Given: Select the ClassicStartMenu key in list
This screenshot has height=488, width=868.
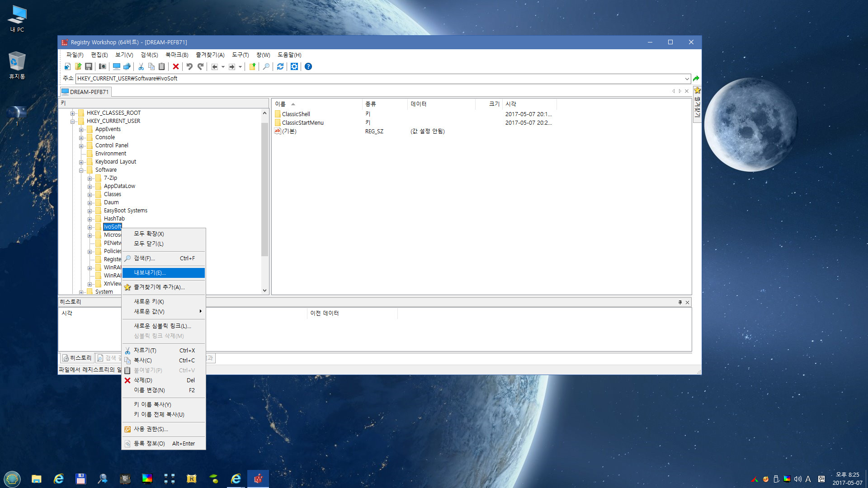Looking at the screenshot, I should coord(302,123).
